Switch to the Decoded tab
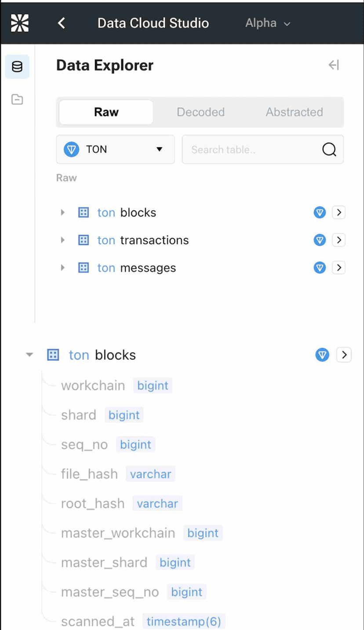 tap(200, 112)
